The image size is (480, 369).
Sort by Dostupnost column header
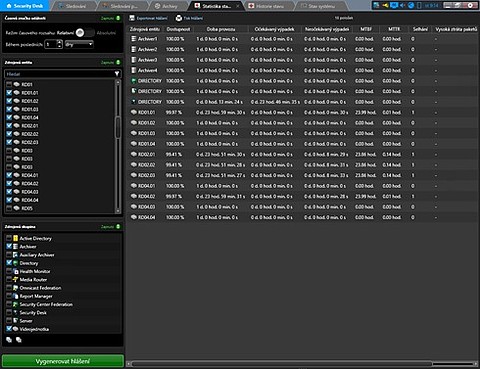[x=178, y=29]
